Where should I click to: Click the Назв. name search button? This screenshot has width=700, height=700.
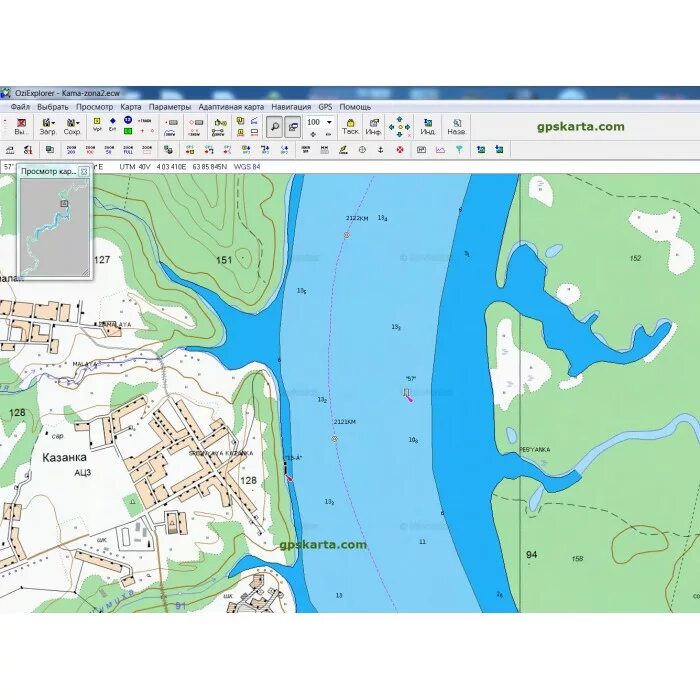457,127
